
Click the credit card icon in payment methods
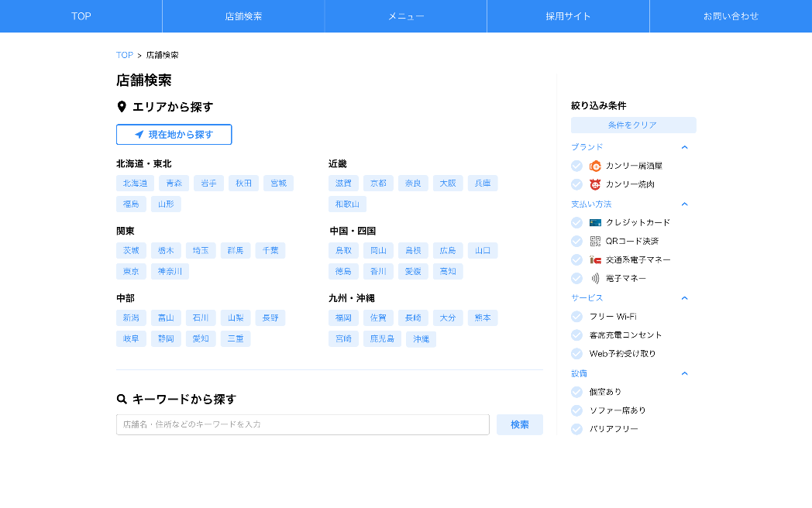[595, 222]
